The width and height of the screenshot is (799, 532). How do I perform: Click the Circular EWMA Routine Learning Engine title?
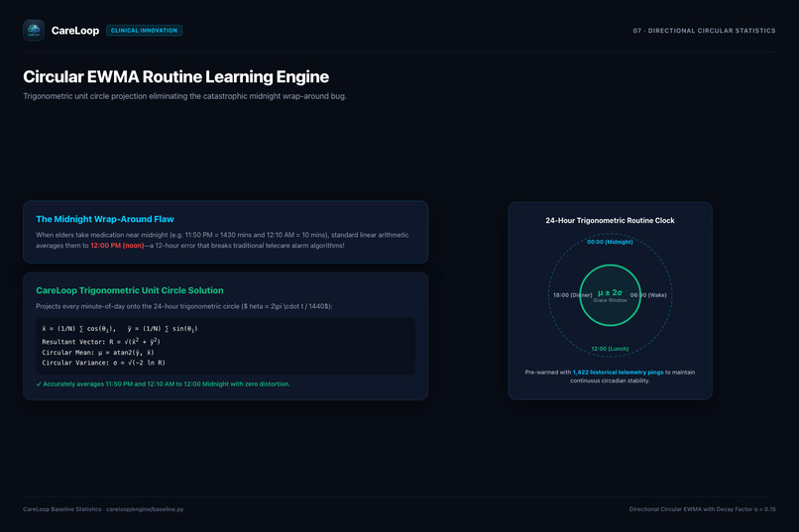pos(175,76)
